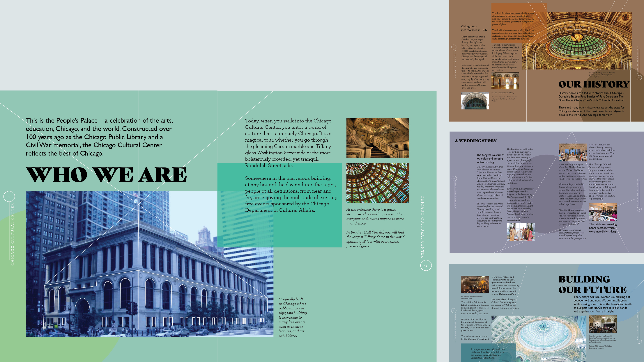Select the "Free tours of the Chicago Cultural Center" paragraph
Image resolution: width=644 pixels, height=362 pixels.
pos(505,304)
